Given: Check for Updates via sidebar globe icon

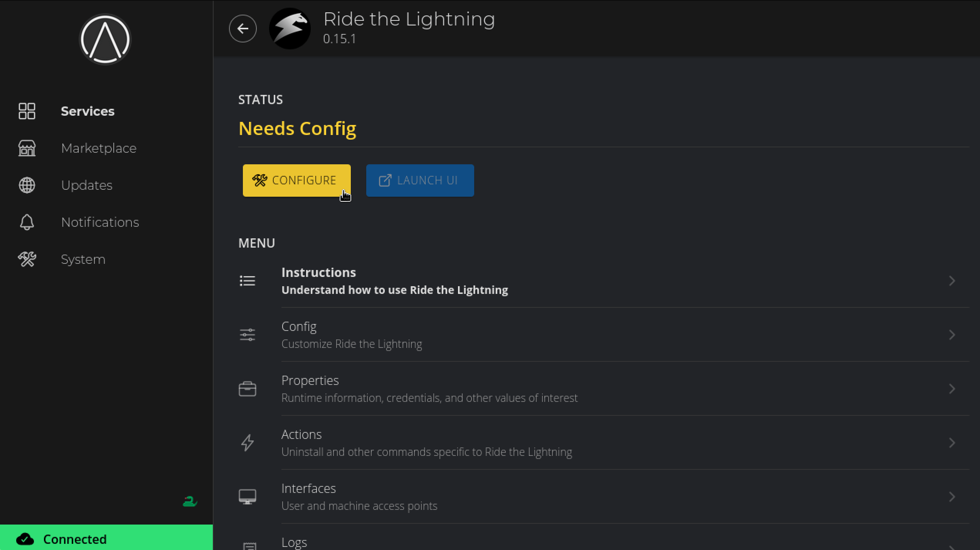Looking at the screenshot, I should pos(87,185).
